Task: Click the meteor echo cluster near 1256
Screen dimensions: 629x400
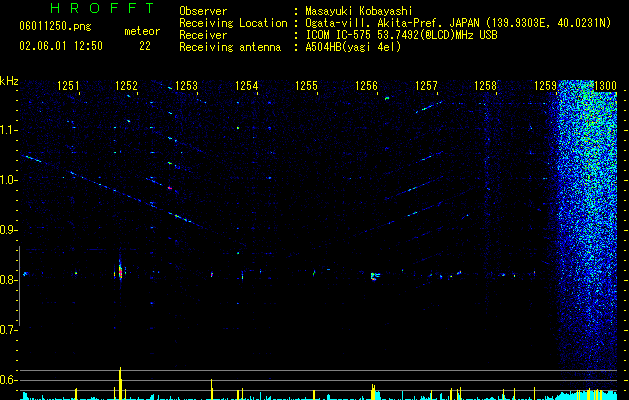Action: (x=374, y=276)
